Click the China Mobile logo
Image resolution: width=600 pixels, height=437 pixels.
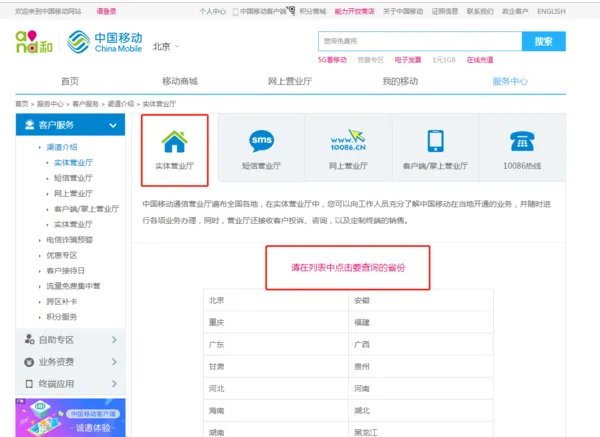click(x=104, y=42)
